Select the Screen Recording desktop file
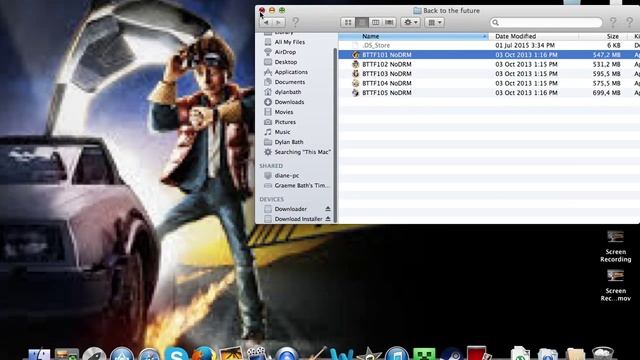 (x=616, y=247)
